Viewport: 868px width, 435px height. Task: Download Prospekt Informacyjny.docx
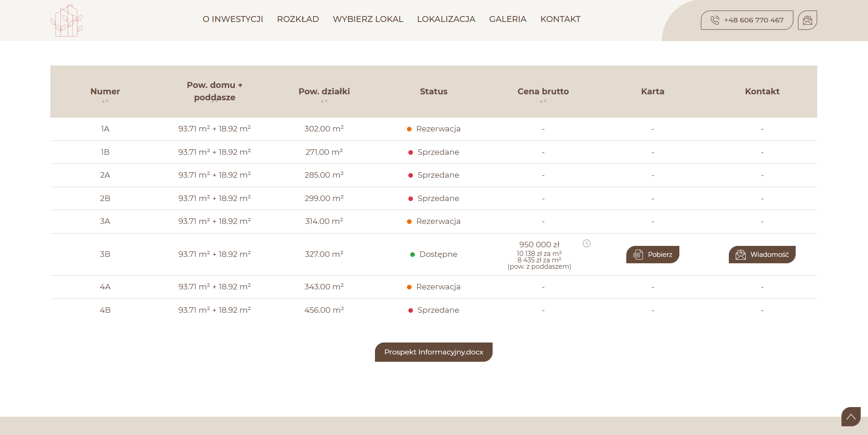pyautogui.click(x=434, y=352)
